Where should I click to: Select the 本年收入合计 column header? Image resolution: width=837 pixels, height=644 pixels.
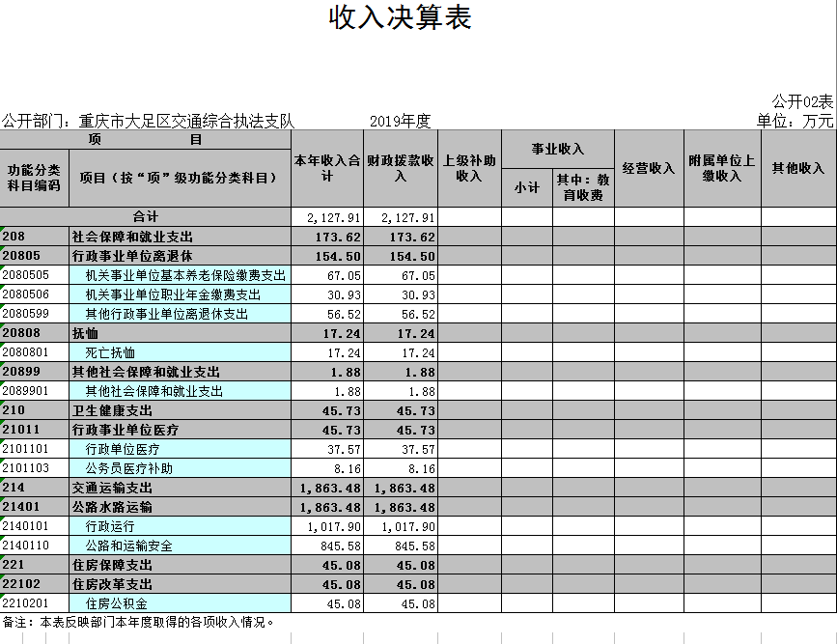(327, 168)
